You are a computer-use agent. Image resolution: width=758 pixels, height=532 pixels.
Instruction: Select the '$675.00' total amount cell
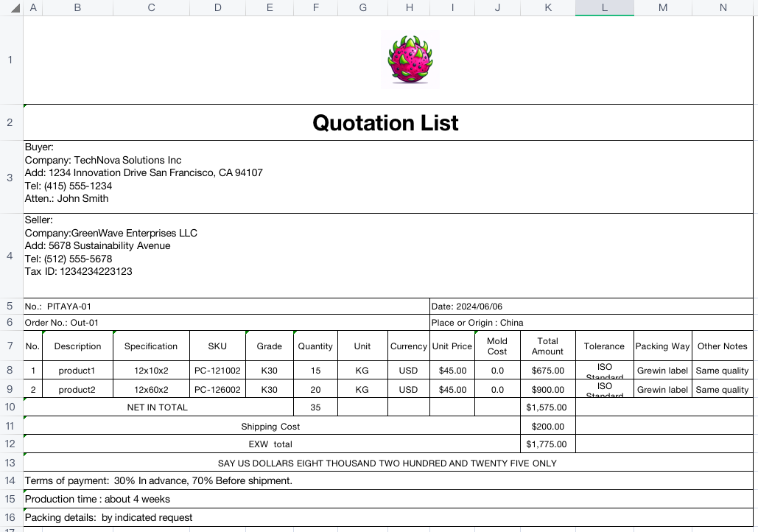coord(548,371)
